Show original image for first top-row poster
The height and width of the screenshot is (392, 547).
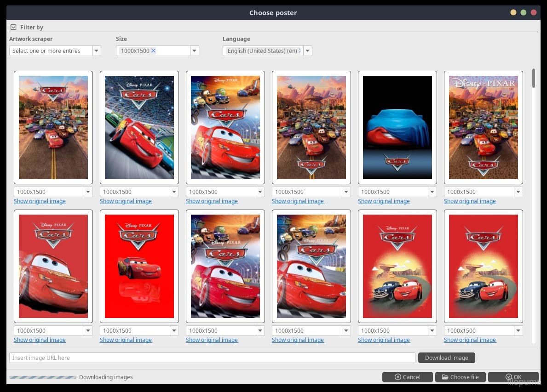coord(40,201)
